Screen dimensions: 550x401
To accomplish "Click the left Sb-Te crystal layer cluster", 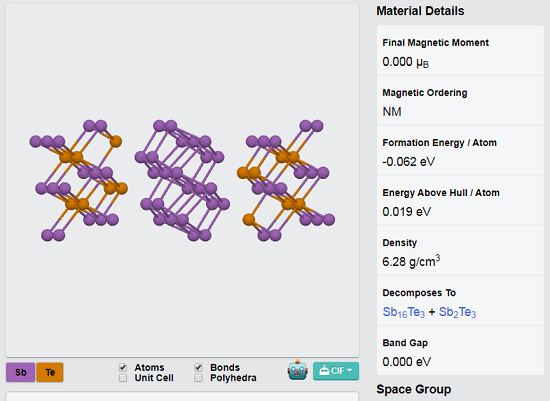I will [79, 181].
